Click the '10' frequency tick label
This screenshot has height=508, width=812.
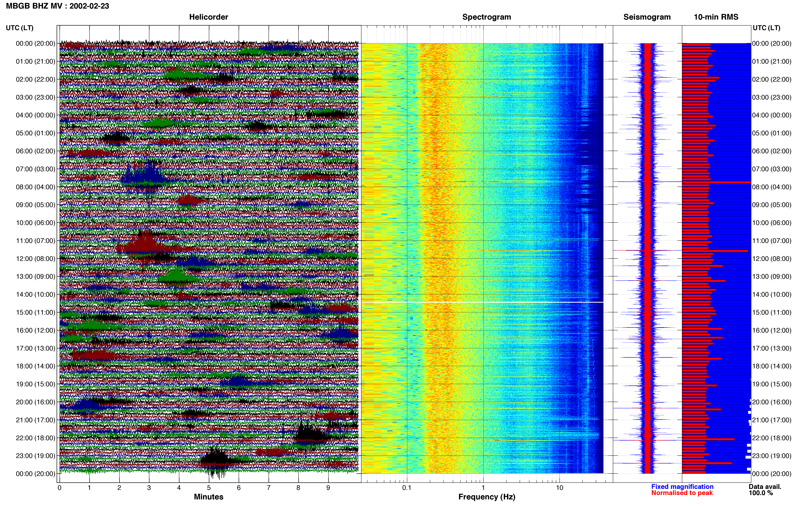[559, 488]
